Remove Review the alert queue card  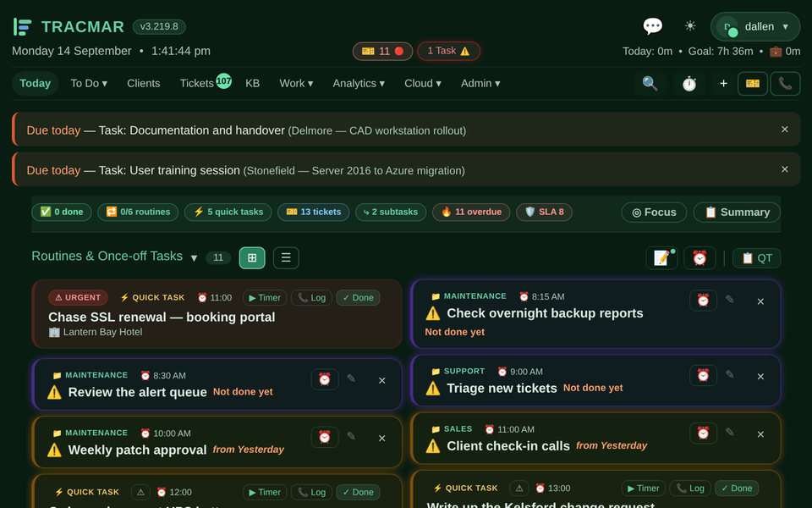(381, 380)
